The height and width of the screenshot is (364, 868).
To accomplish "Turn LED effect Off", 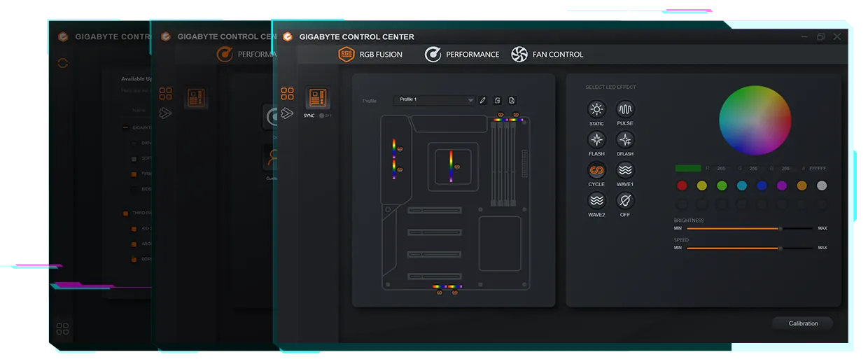I will pyautogui.click(x=624, y=201).
